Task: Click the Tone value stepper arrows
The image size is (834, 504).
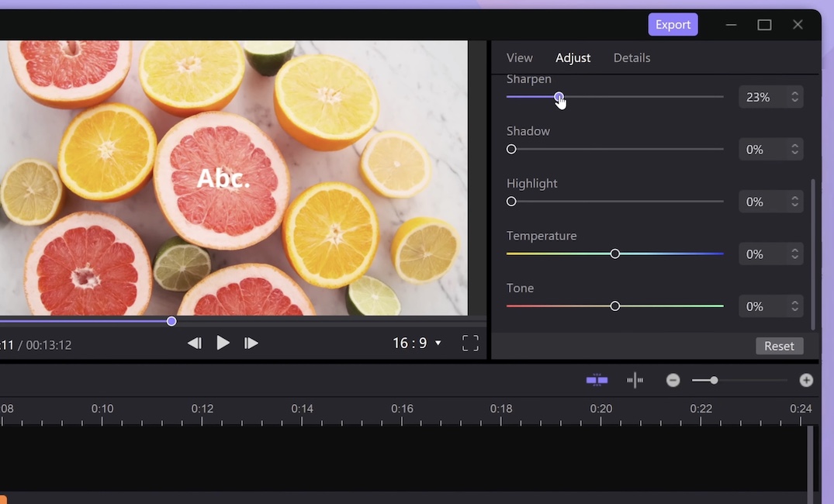Action: [794, 306]
